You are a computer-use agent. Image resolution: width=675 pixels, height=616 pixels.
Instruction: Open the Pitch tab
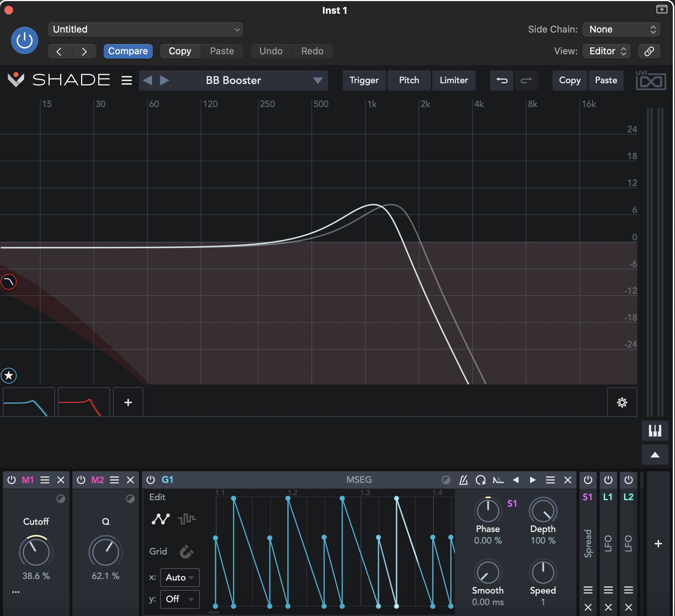point(409,80)
